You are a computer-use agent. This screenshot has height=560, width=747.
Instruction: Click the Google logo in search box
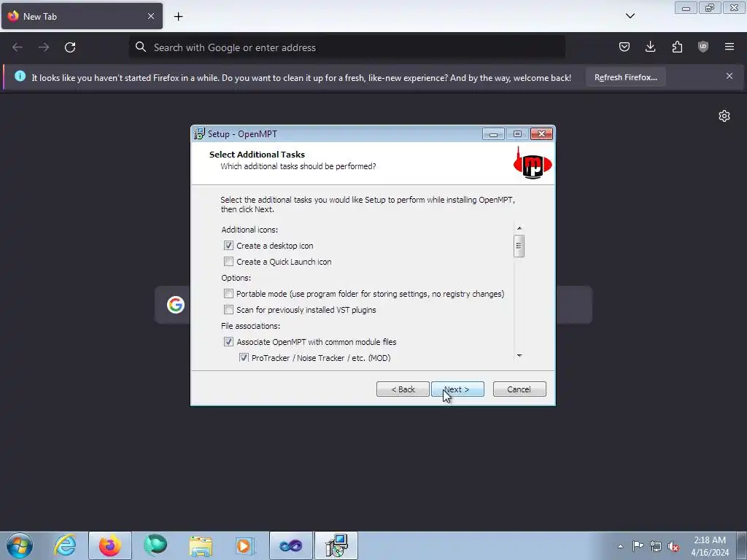175,305
